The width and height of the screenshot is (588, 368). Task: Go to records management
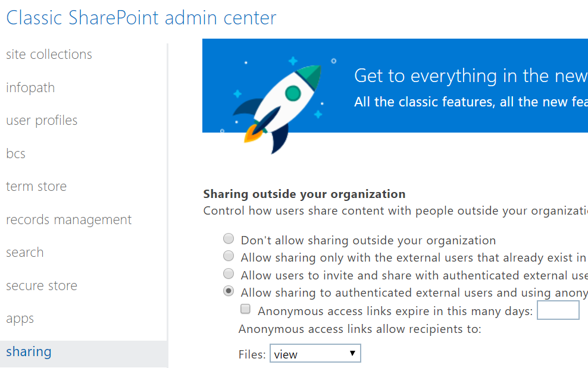(68, 220)
